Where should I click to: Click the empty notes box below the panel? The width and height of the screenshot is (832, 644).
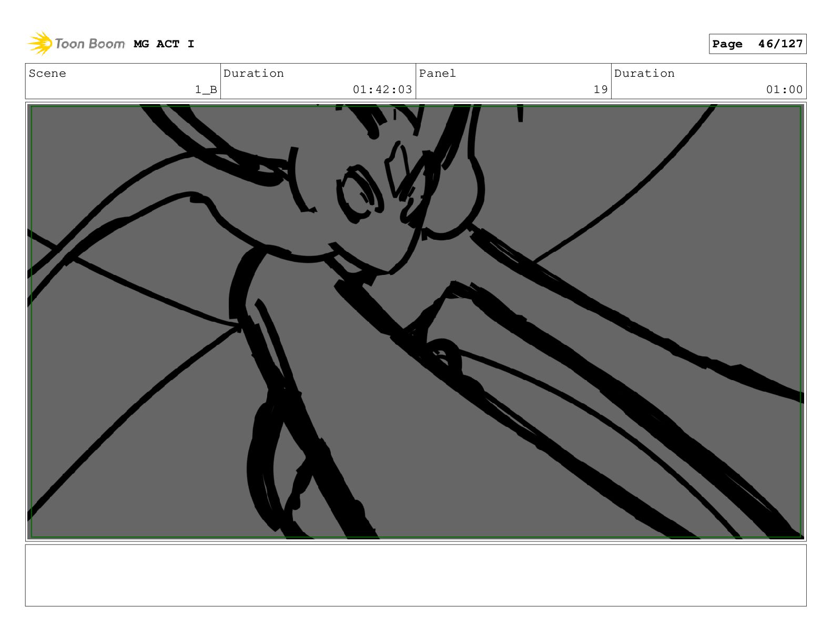415,575
